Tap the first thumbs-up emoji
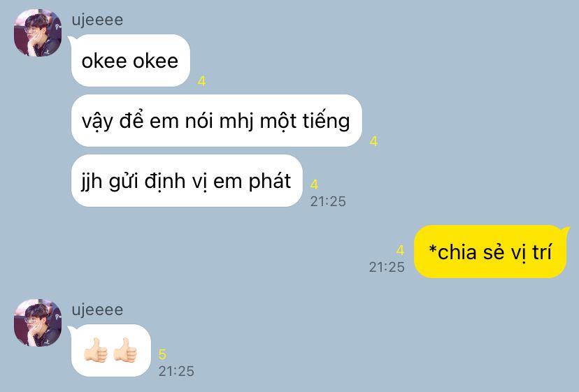The image size is (579, 392). tap(96, 350)
